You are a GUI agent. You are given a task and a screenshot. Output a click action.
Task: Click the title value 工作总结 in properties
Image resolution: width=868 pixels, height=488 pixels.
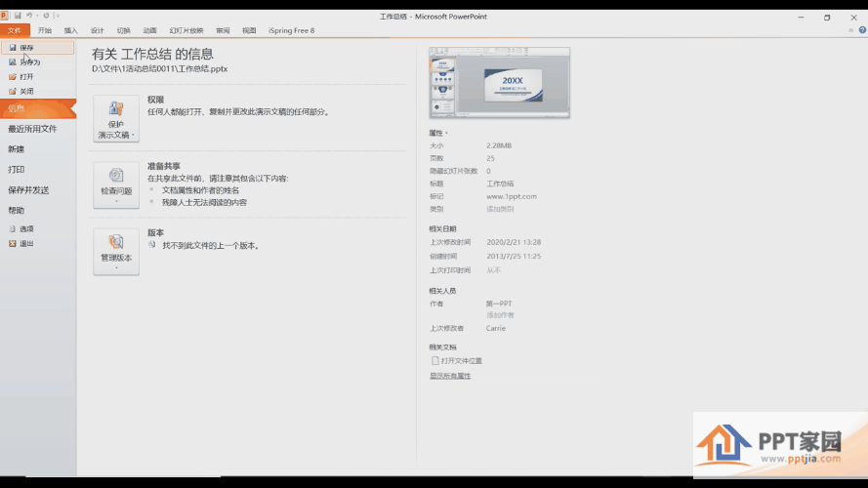tap(501, 183)
